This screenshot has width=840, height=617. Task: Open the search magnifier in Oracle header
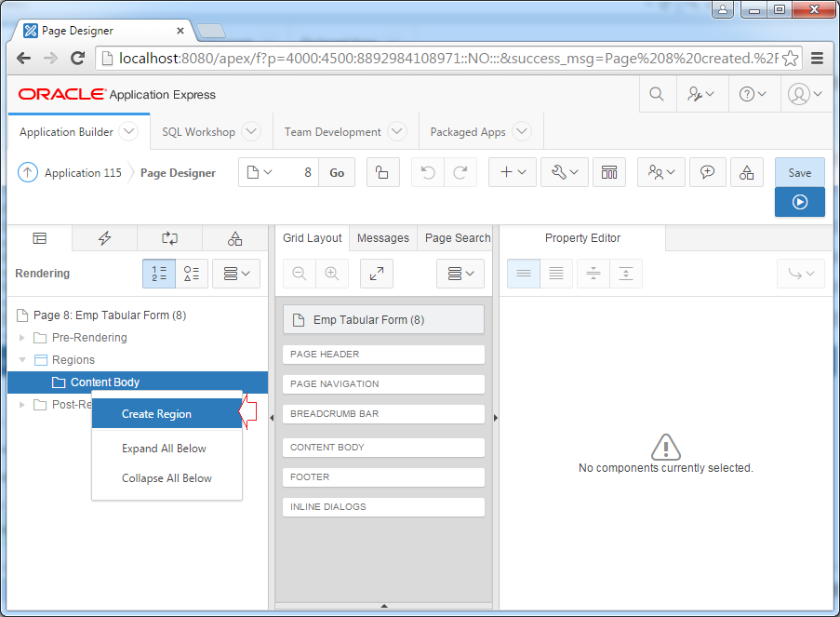pos(656,94)
